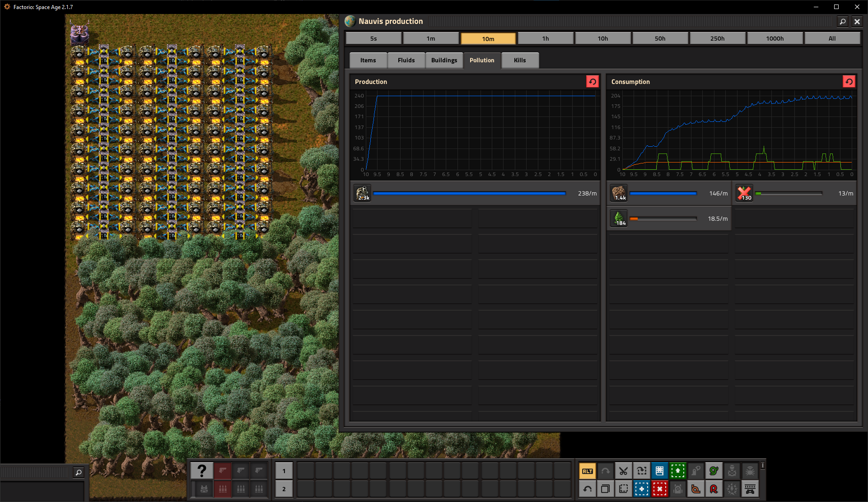
Task: Pick the orange copper wire shortcut
Action: pyautogui.click(x=695, y=489)
